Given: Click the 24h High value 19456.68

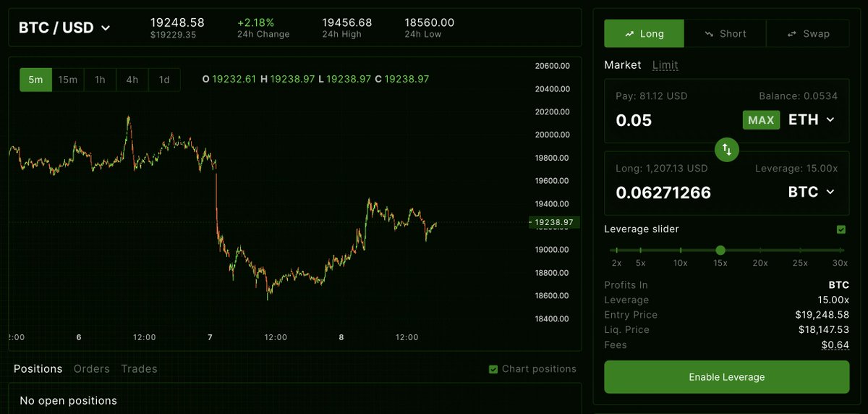Looking at the screenshot, I should pos(347,23).
